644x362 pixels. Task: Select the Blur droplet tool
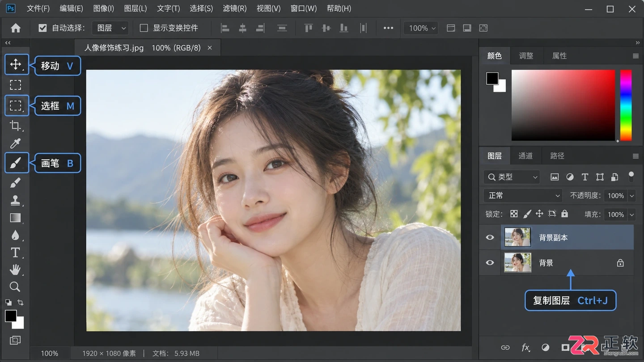16,235
